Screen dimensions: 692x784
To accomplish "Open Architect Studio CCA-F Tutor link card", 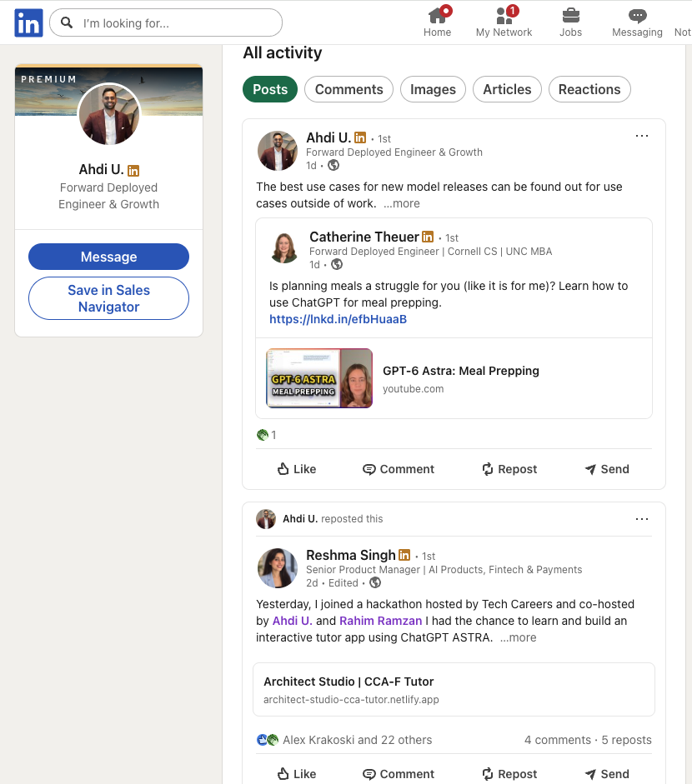I will point(454,690).
